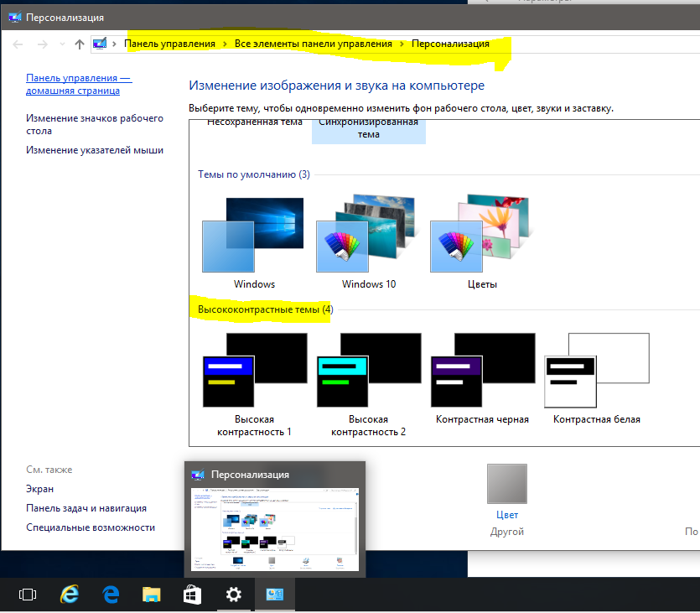700x613 pixels.
Task: Open Специальные возможности link
Action: tap(91, 527)
